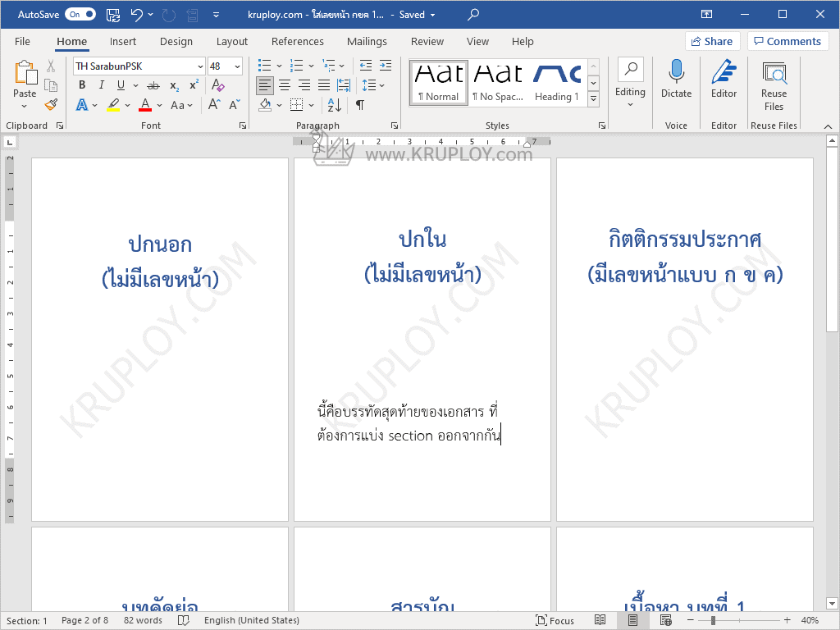
Task: Toggle the AutoSave switch
Action: click(80, 15)
